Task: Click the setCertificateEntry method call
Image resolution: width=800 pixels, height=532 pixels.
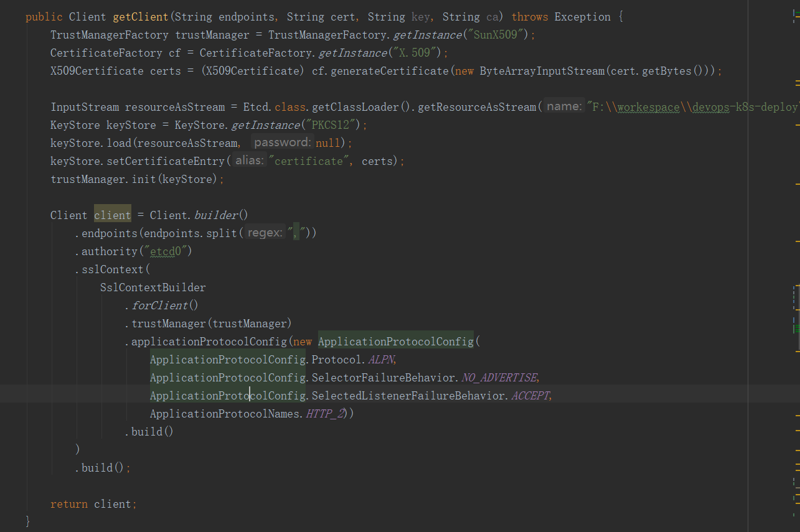Action: (166, 161)
